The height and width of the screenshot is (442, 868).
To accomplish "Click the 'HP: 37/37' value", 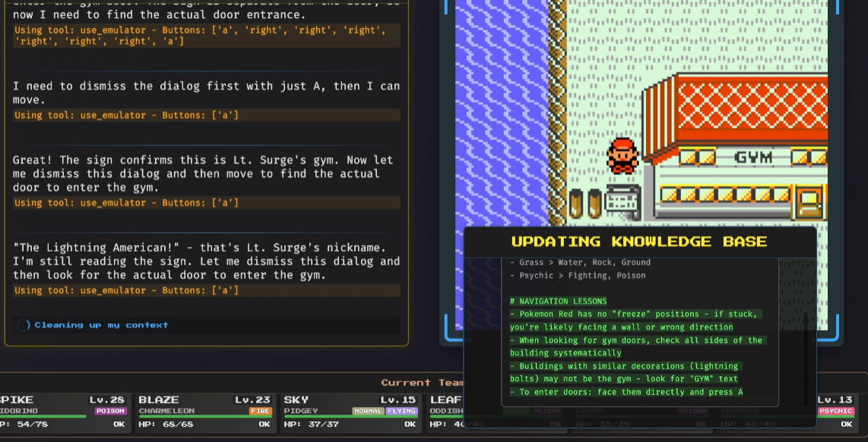I will (312, 425).
